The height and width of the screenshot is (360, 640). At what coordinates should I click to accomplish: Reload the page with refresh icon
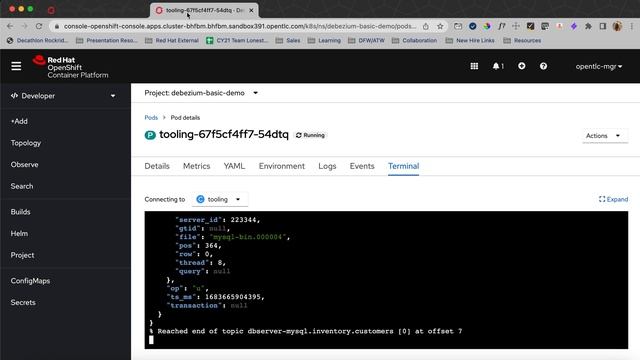pyautogui.click(x=39, y=26)
